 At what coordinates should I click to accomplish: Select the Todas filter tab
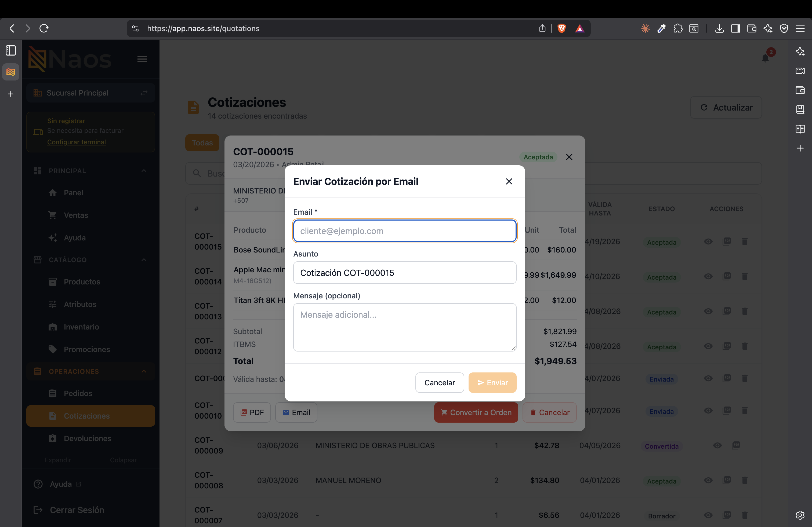pos(202,143)
